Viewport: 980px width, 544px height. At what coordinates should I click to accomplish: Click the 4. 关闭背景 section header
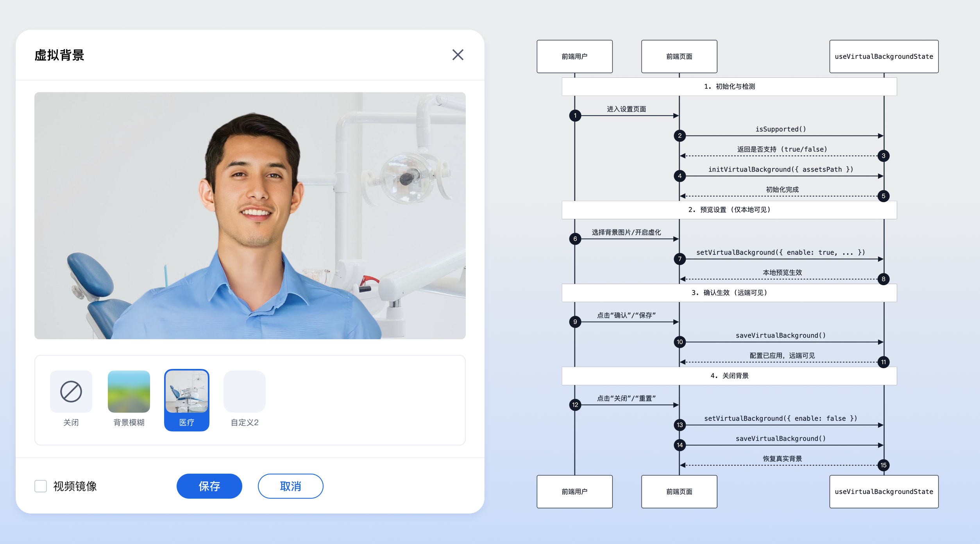coord(729,376)
